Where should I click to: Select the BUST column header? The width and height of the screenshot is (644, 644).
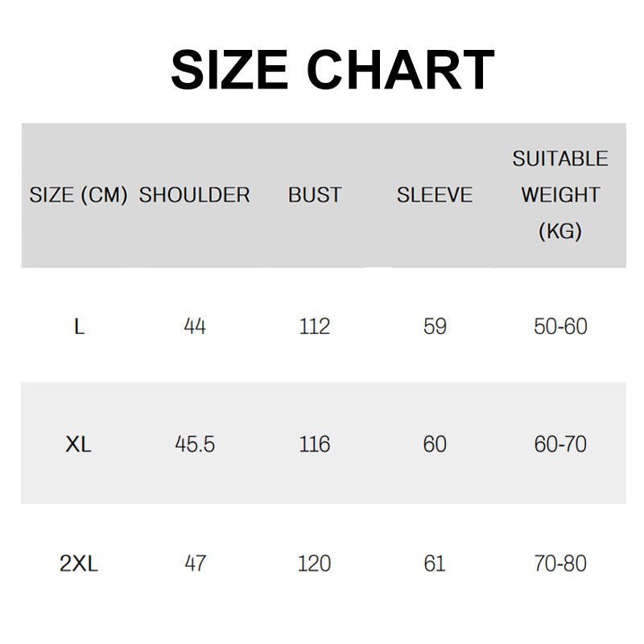click(315, 195)
